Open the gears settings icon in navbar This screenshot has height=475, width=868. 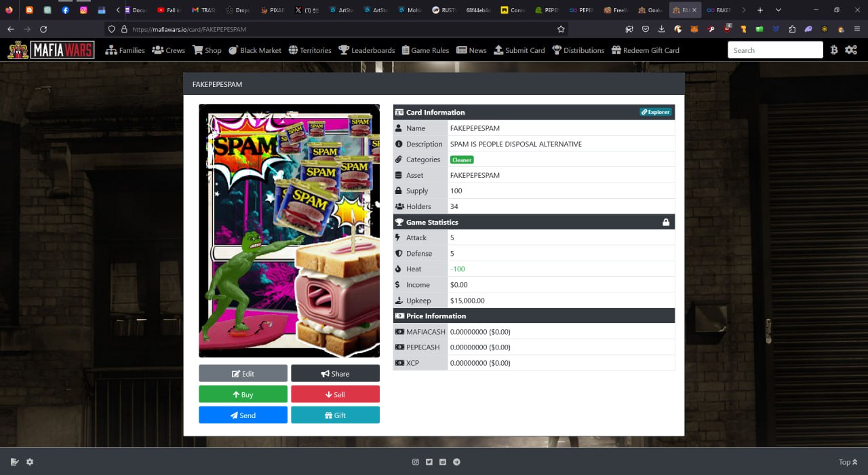point(851,50)
